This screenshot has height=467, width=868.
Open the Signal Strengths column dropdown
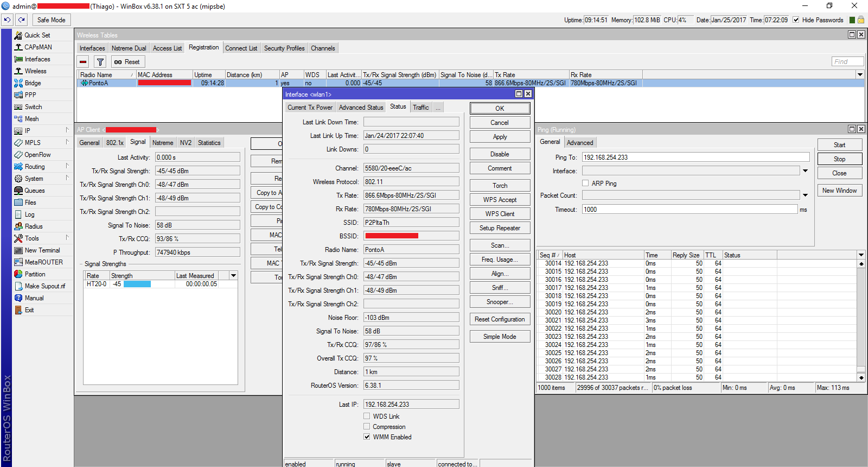(x=233, y=276)
